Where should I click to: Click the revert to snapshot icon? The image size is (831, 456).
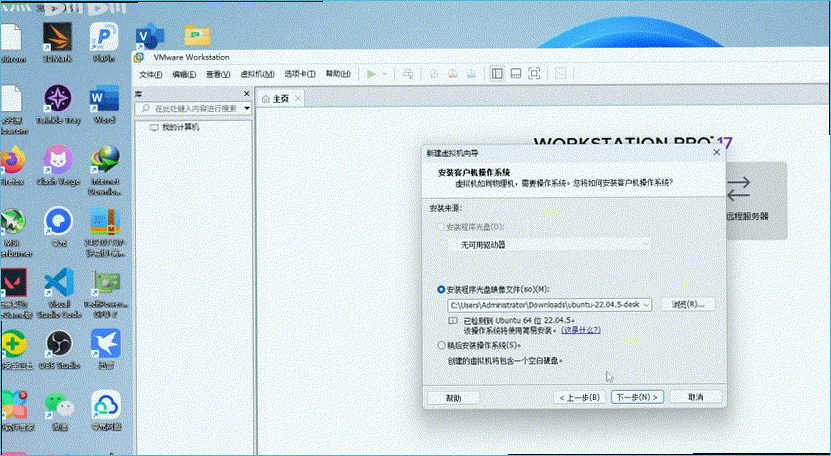[x=453, y=74]
